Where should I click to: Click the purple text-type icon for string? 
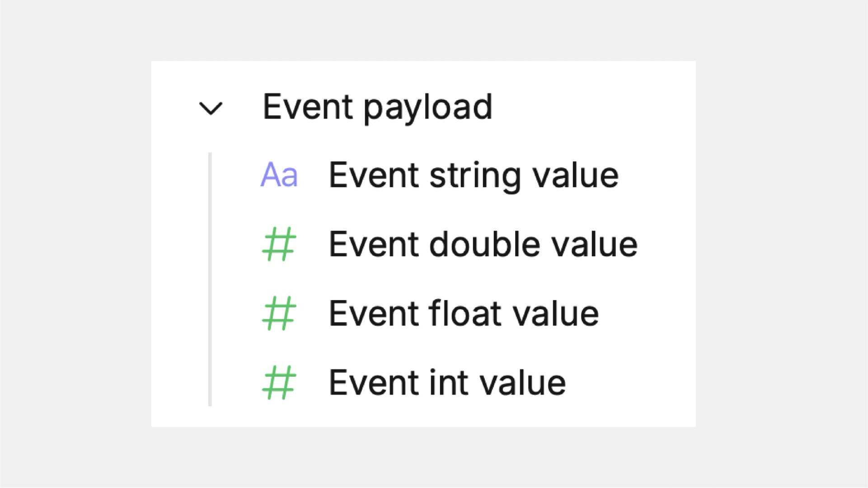coord(279,175)
